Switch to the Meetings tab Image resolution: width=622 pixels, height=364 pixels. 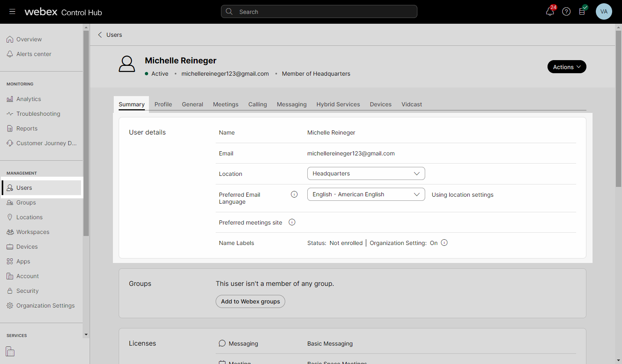(225, 104)
